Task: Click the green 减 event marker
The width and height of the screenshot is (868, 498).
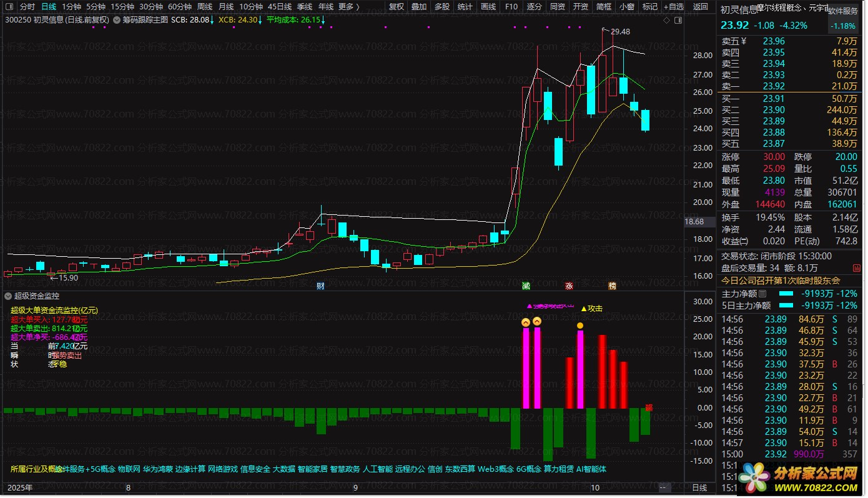Action: pos(526,286)
